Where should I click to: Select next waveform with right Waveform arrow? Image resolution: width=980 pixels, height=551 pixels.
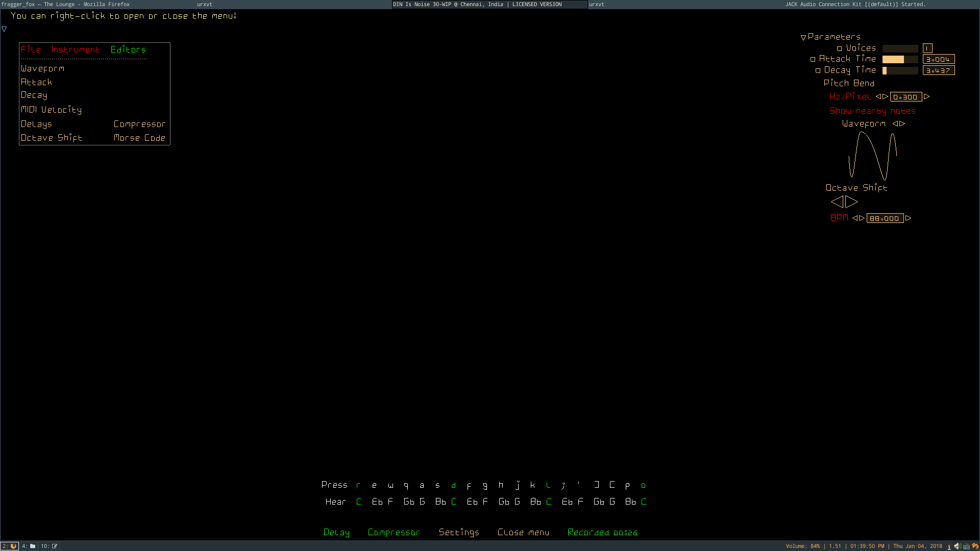click(902, 124)
